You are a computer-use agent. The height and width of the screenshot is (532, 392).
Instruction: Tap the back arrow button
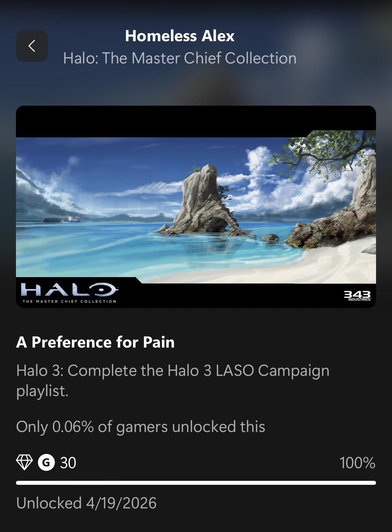[x=32, y=46]
